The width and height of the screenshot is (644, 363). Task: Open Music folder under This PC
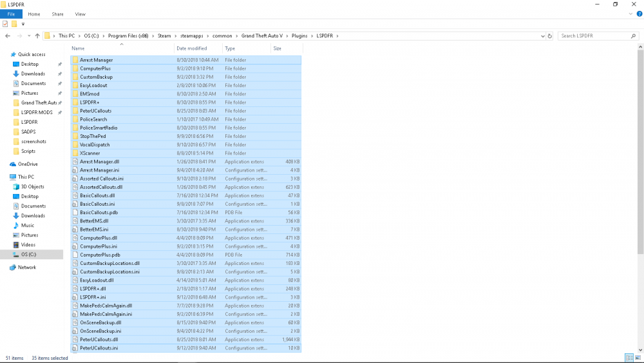(x=28, y=225)
